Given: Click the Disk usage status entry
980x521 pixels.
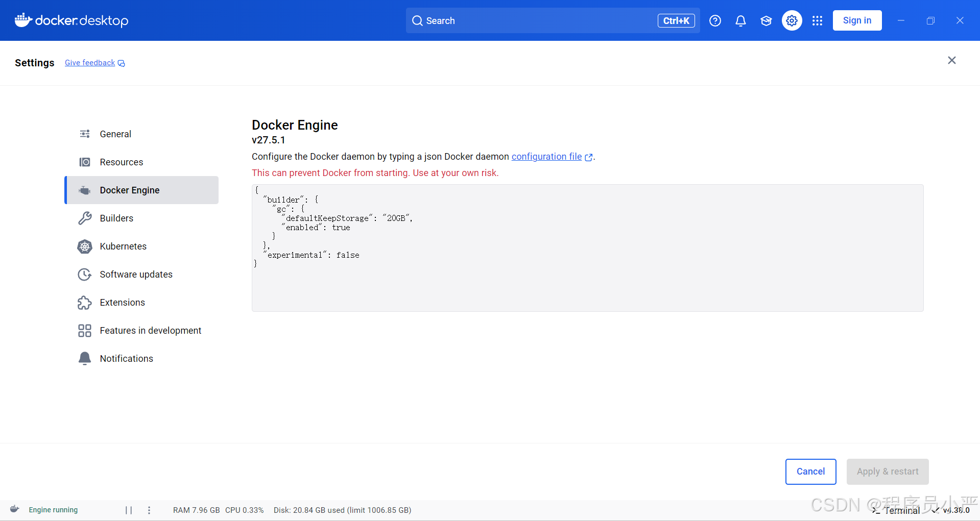Looking at the screenshot, I should point(342,510).
